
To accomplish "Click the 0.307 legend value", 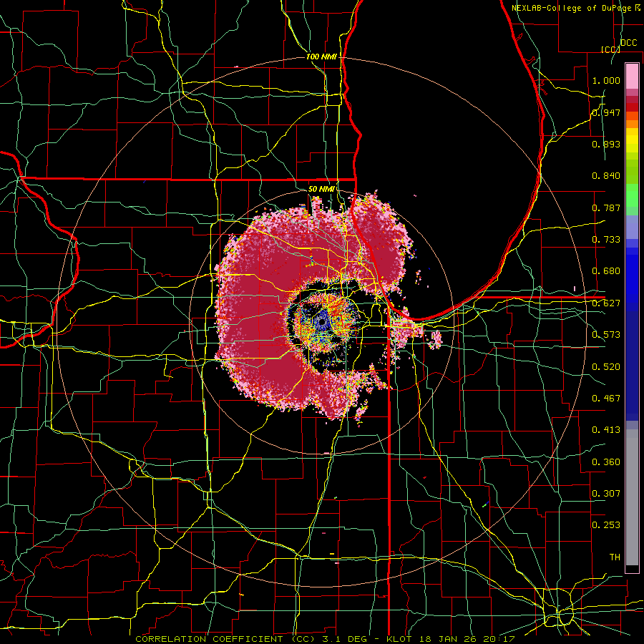I will tap(606, 493).
